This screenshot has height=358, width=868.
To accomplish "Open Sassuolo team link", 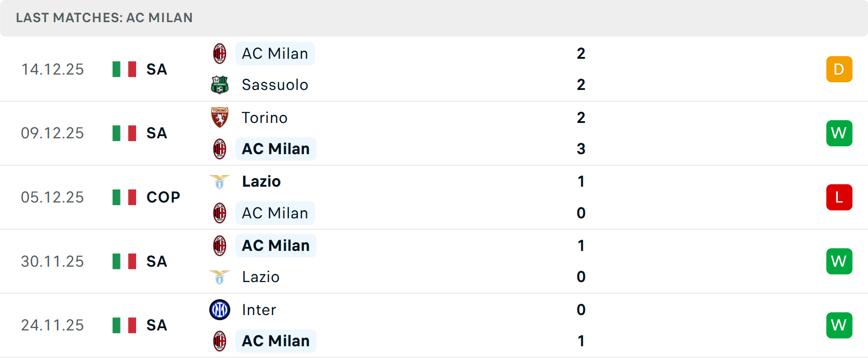I will [275, 85].
